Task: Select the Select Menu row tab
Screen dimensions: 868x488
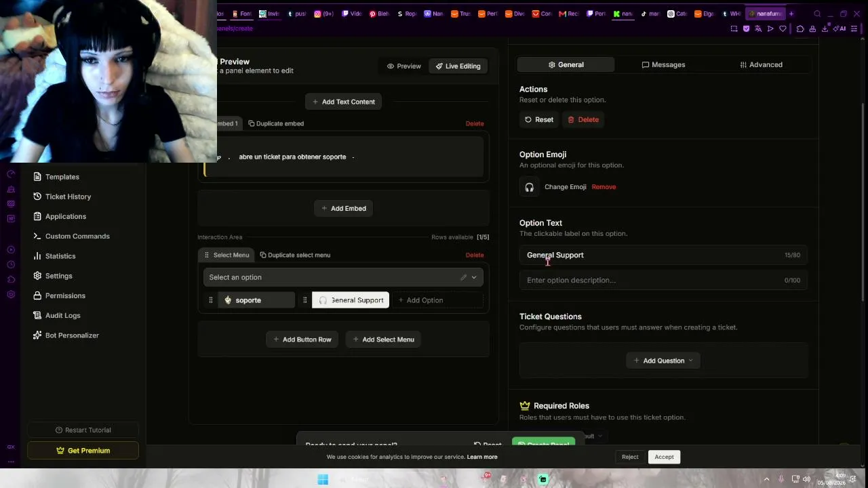Action: tap(227, 255)
